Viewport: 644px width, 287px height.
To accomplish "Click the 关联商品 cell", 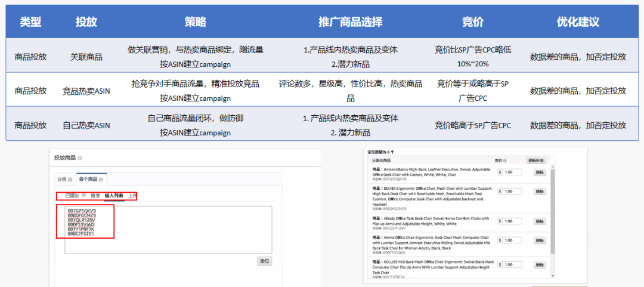I will tap(86, 57).
